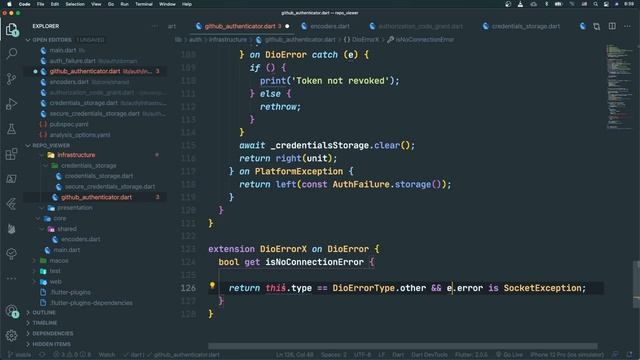Image resolution: width=640 pixels, height=360 pixels.
Task: Click the code minimap overview
Action: point(619,86)
